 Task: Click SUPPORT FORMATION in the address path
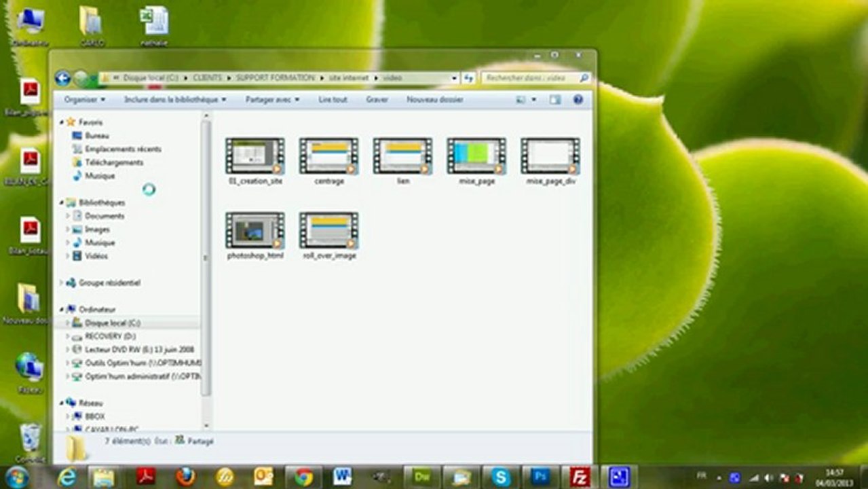pos(275,78)
